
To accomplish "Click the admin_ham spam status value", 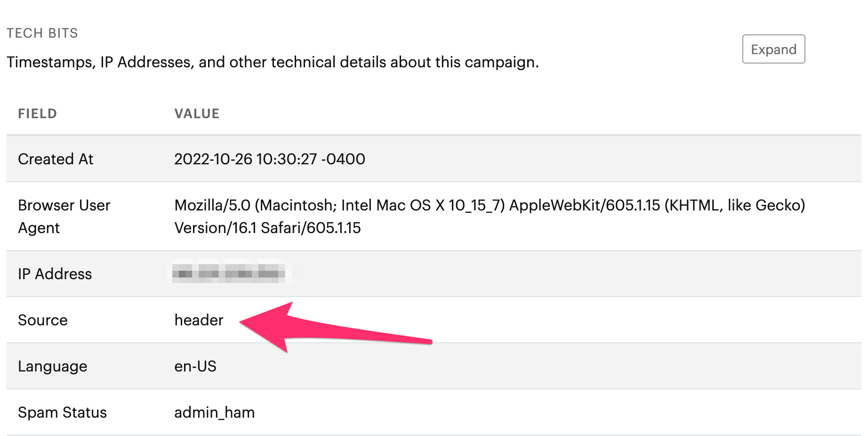I will point(214,412).
